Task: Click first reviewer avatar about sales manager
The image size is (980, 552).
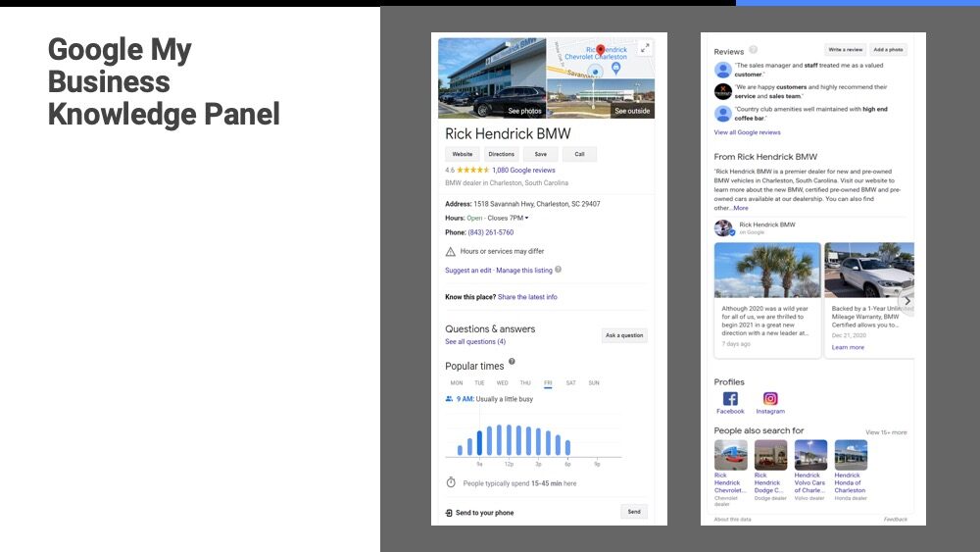Action: tap(723, 70)
